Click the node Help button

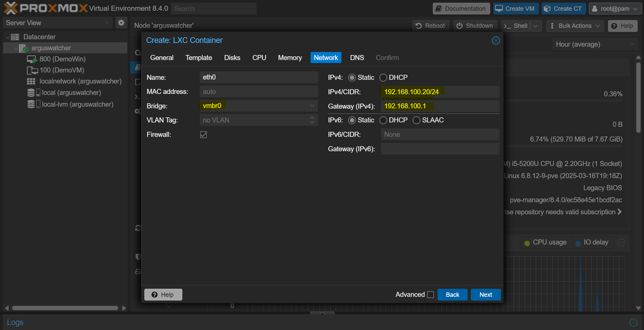pos(623,26)
